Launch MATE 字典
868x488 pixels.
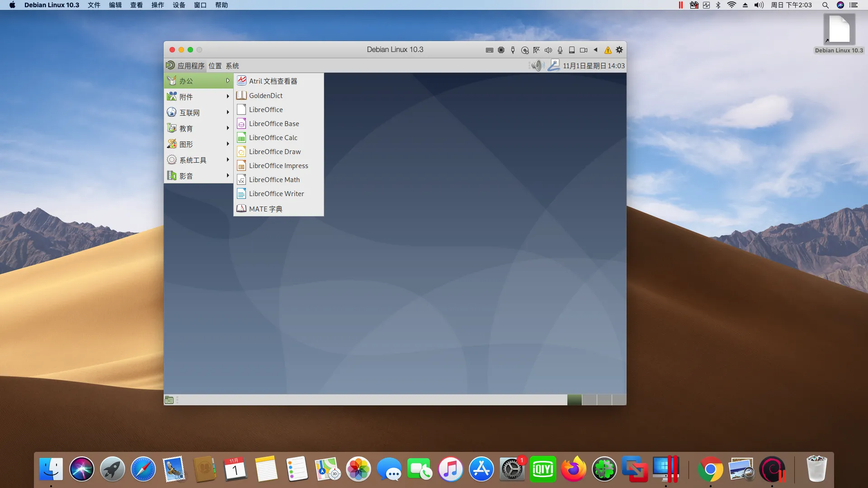278,209
